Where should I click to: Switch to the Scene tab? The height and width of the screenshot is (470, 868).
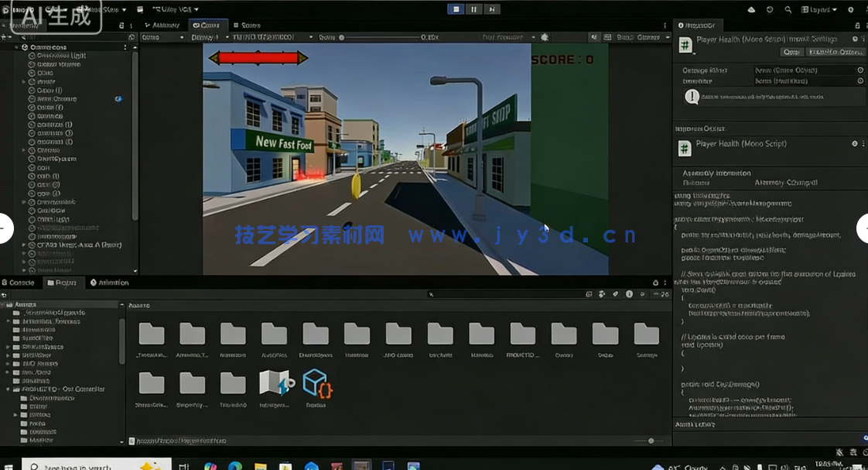point(246,25)
